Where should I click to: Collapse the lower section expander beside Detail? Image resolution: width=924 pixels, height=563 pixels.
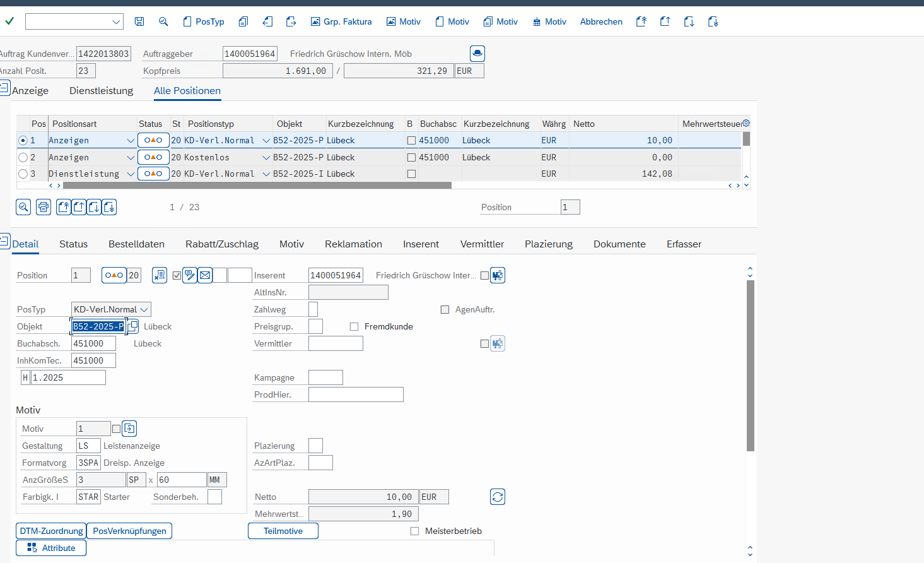tap(5, 240)
